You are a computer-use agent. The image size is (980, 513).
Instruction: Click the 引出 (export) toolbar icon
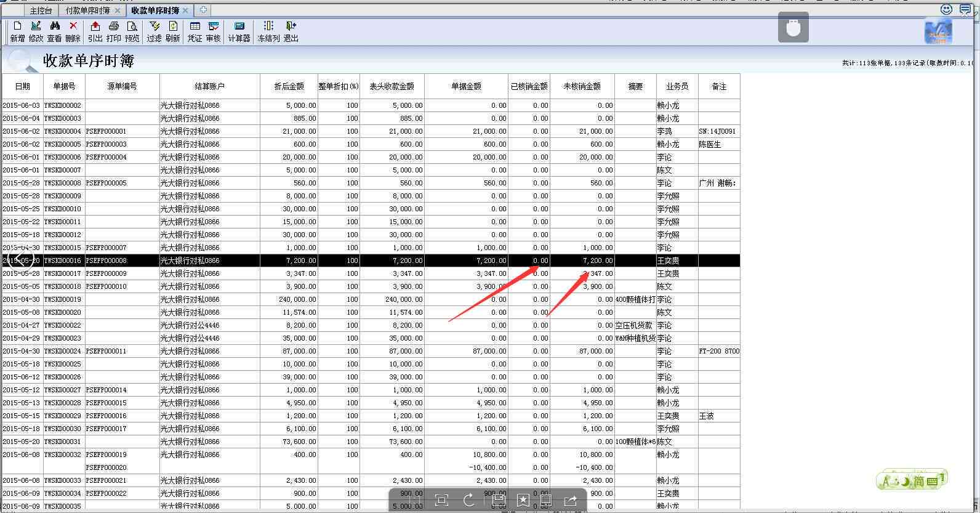[x=95, y=31]
